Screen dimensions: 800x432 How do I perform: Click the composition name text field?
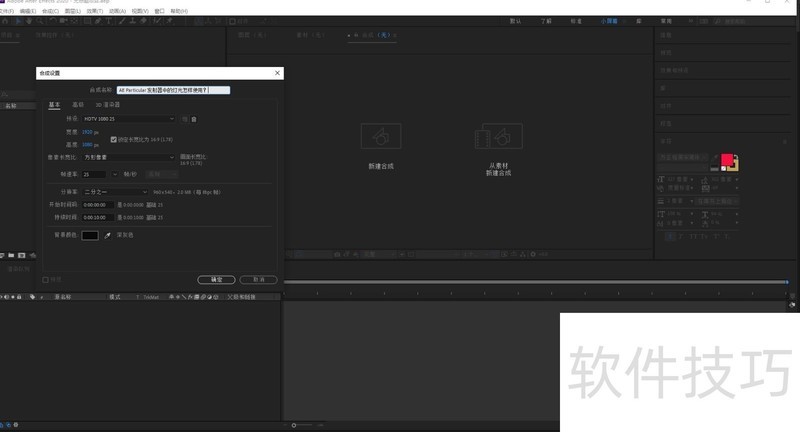(173, 90)
